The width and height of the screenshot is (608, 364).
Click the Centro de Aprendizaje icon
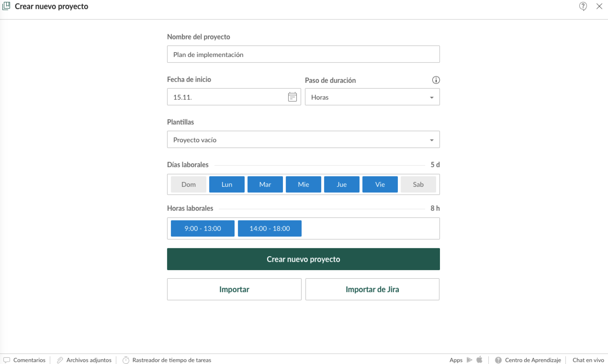(x=498, y=360)
